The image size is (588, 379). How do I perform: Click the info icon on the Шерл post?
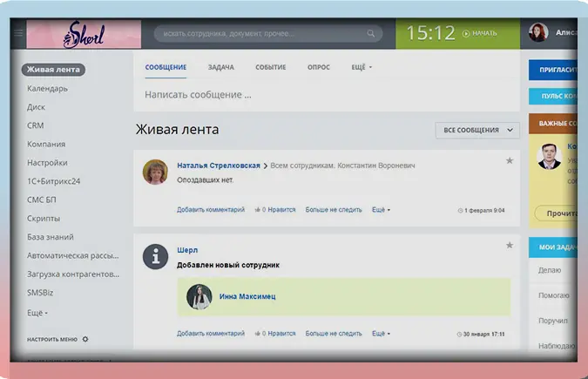(155, 256)
